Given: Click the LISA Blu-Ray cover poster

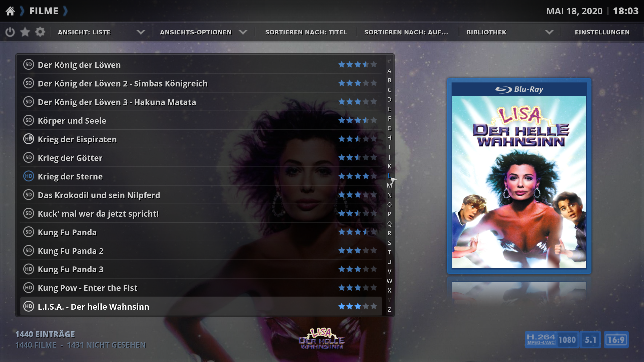Looking at the screenshot, I should point(519,176).
